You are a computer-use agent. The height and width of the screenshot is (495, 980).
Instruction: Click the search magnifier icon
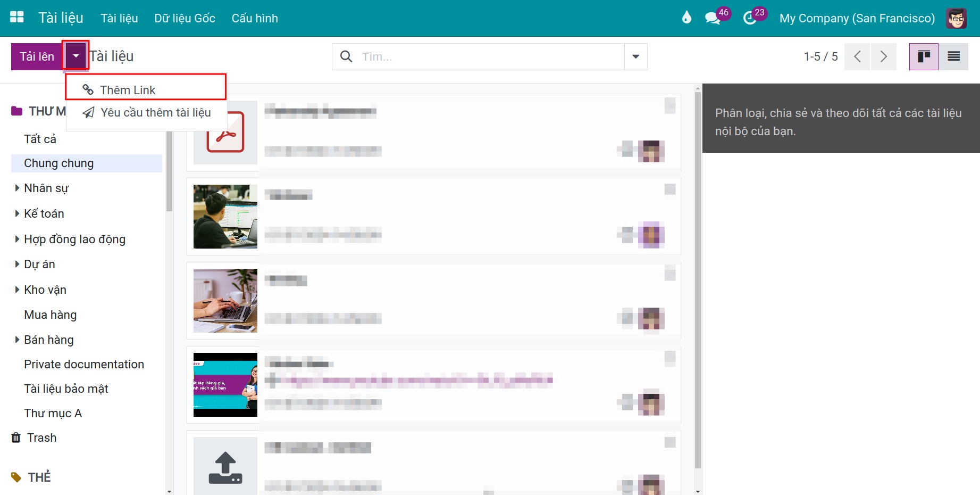click(346, 56)
